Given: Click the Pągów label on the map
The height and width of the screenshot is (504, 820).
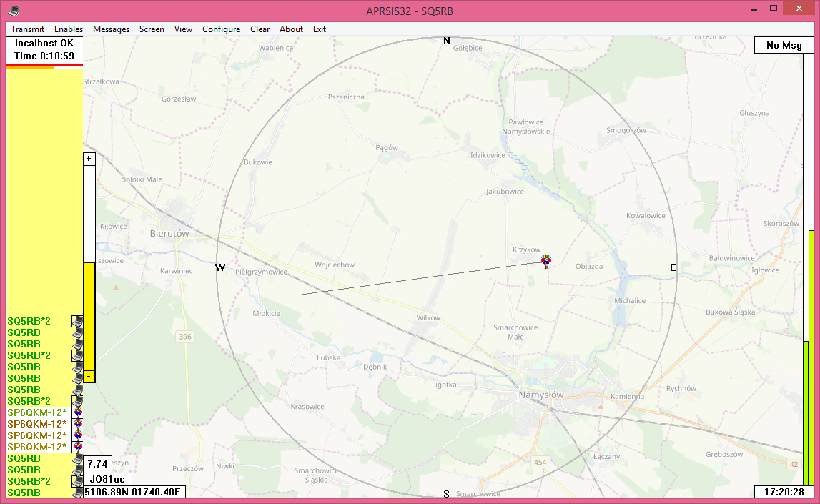Looking at the screenshot, I should tap(387, 148).
